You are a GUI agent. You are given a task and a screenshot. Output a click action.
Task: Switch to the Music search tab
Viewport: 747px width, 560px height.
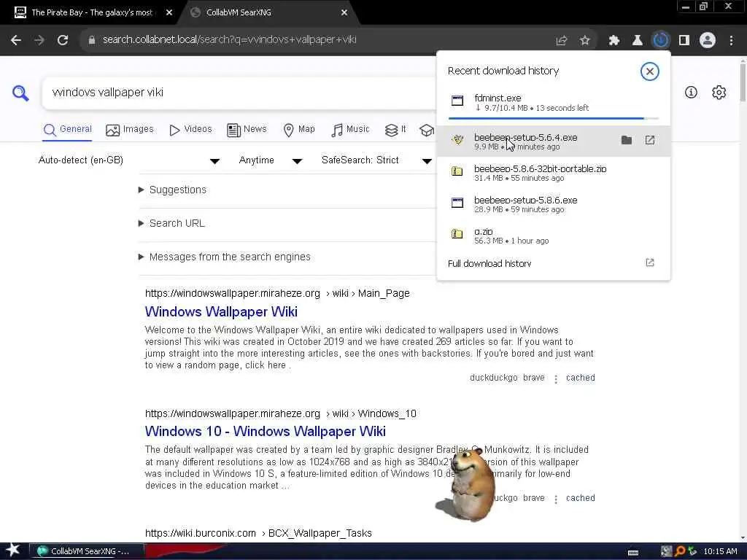click(350, 130)
